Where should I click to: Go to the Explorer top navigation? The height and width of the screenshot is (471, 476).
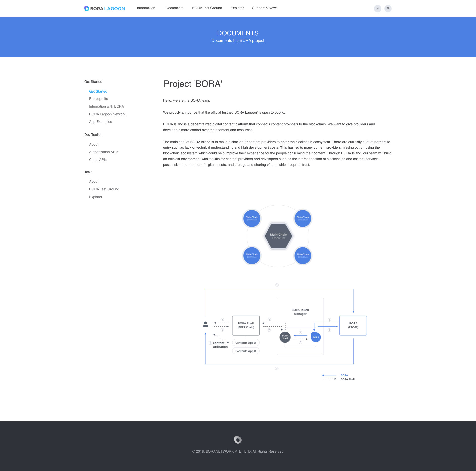(237, 8)
